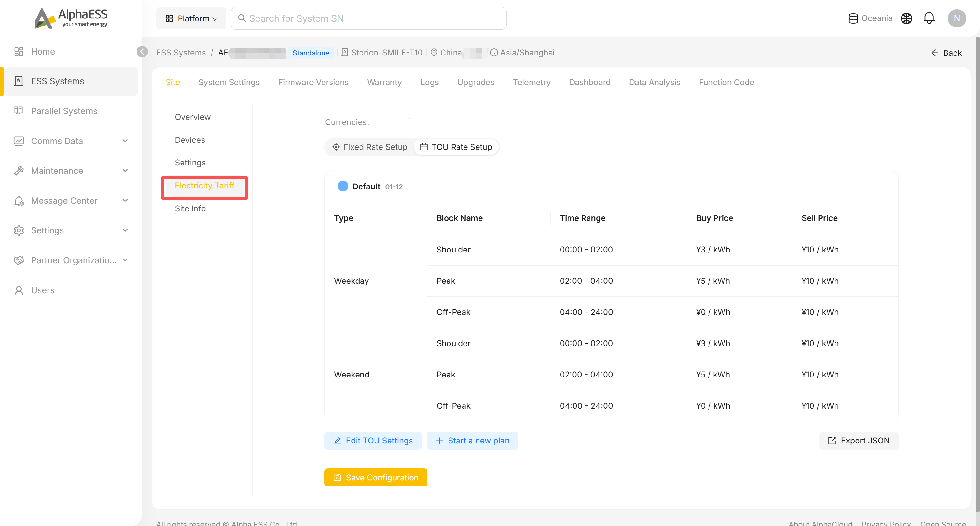Select the Oceania server region
The image size is (980, 526).
coord(870,18)
